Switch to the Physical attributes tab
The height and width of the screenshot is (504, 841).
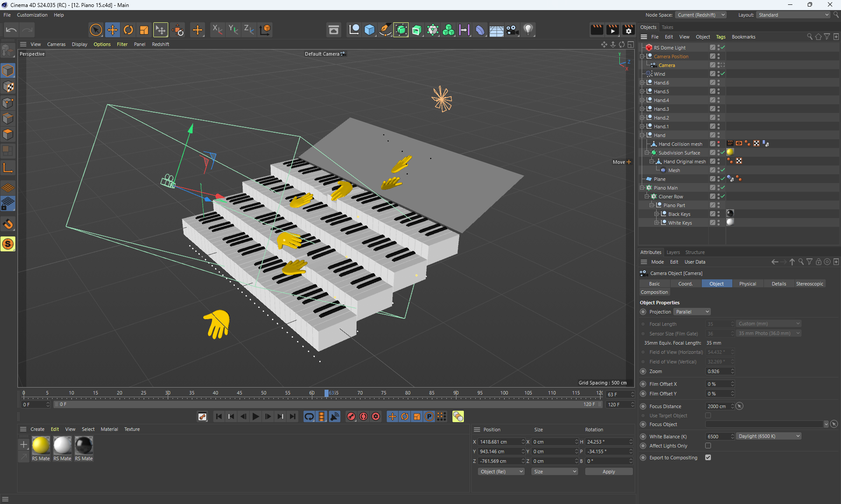747,284
